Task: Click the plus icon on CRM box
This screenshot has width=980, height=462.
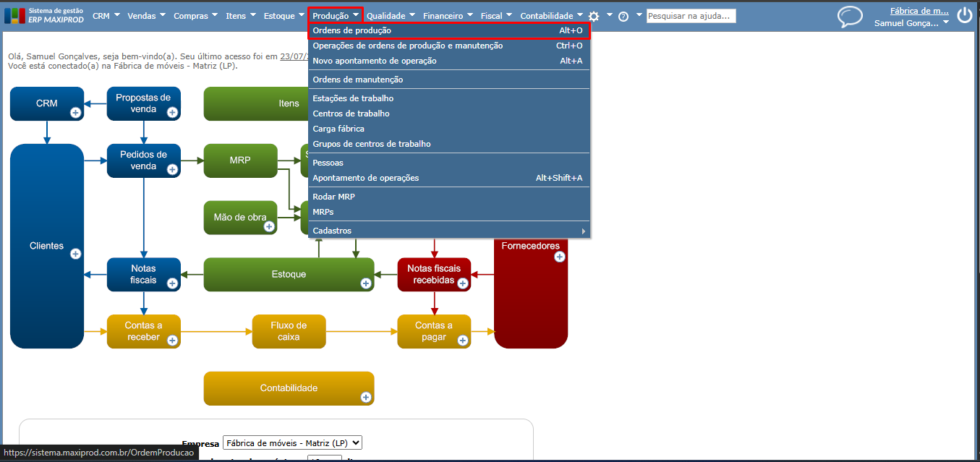Action: tap(75, 112)
